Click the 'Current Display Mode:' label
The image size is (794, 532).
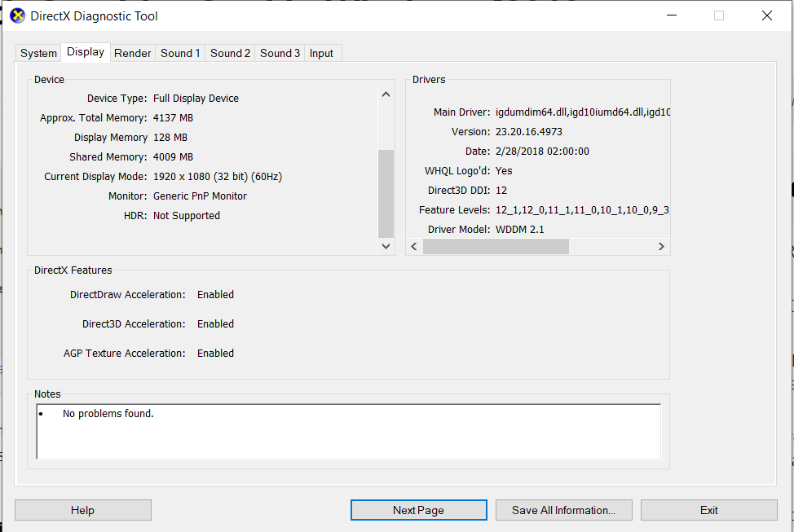pos(95,177)
